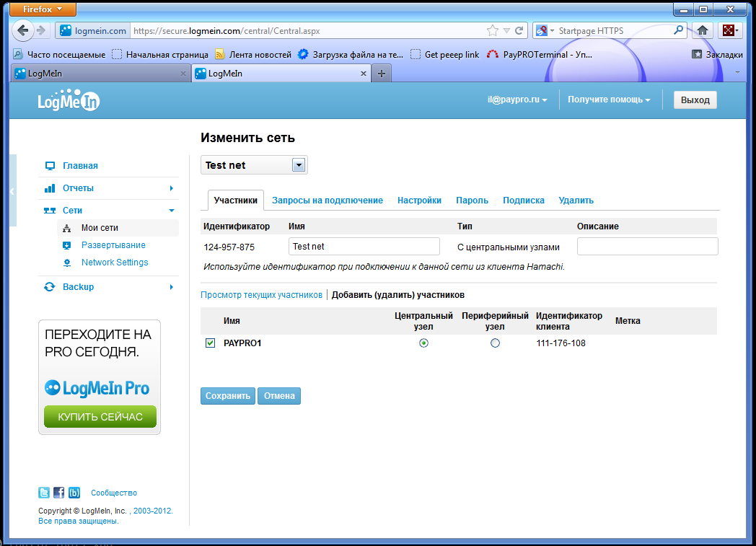Switch to the Настройки tab
756x546 pixels.
[419, 201]
